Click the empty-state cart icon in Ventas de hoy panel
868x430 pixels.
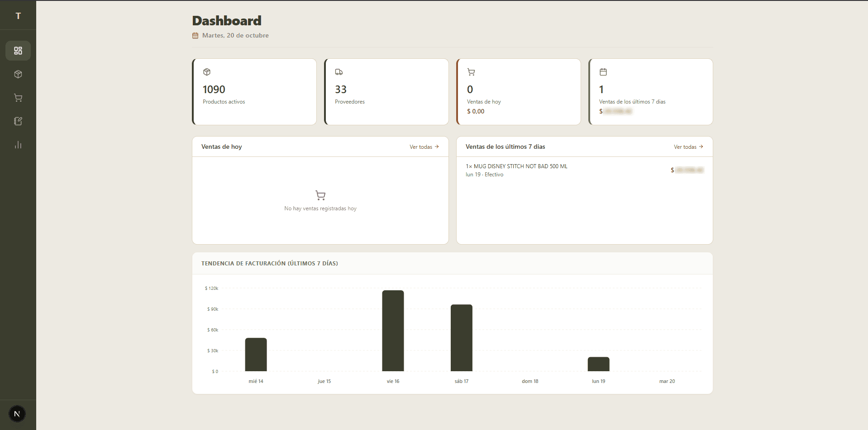point(320,195)
